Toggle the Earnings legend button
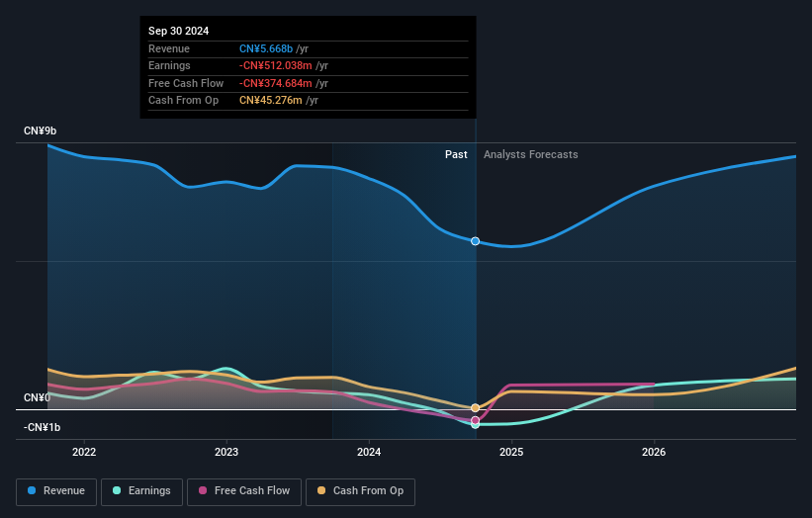Screen dimensions: 812x518 click(141, 491)
